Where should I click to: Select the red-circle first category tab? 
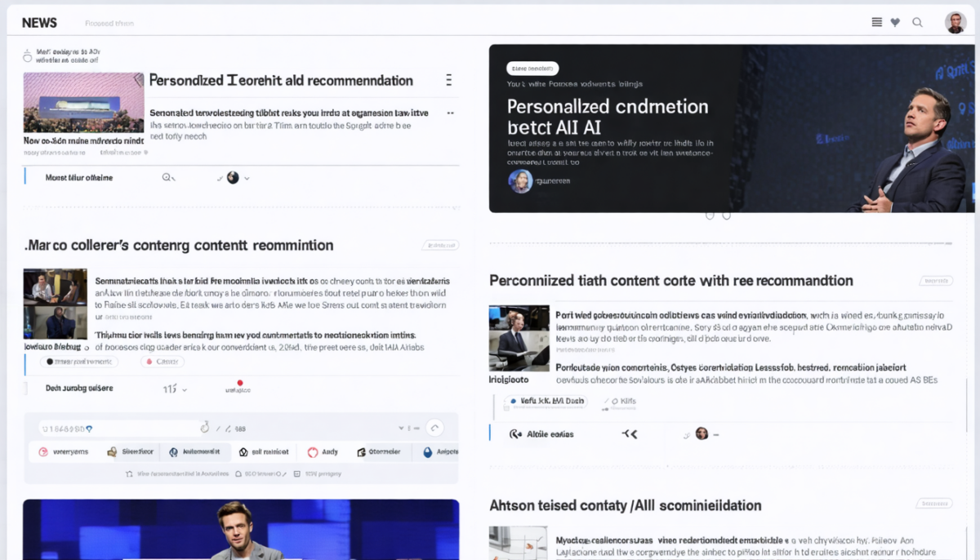coord(64,451)
